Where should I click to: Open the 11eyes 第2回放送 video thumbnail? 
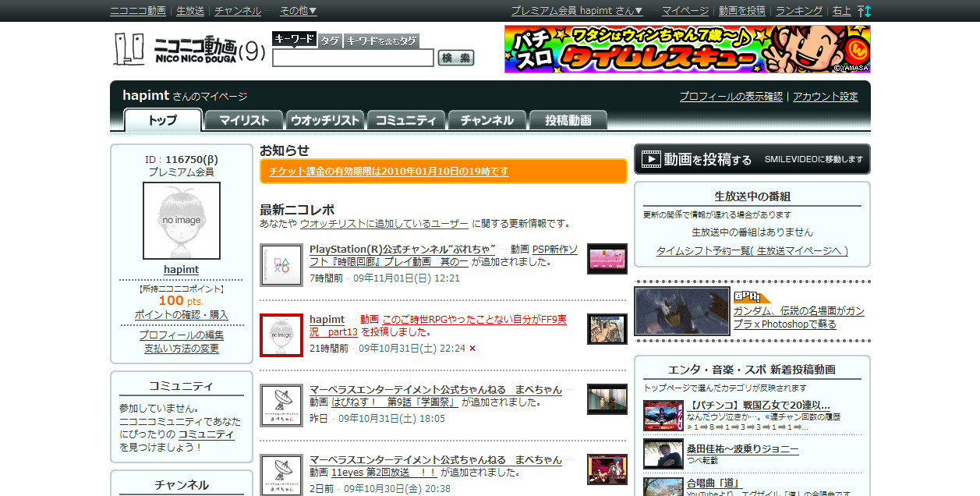coord(607,469)
